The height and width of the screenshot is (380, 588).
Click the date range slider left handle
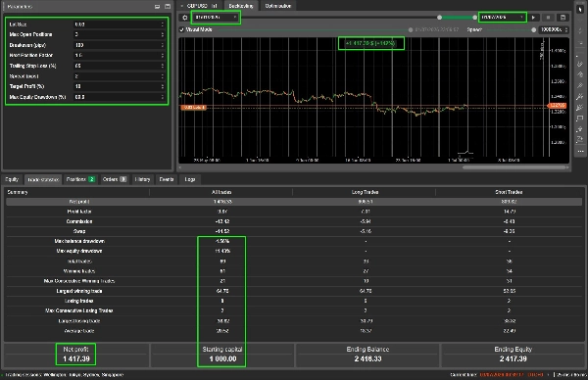pos(439,18)
